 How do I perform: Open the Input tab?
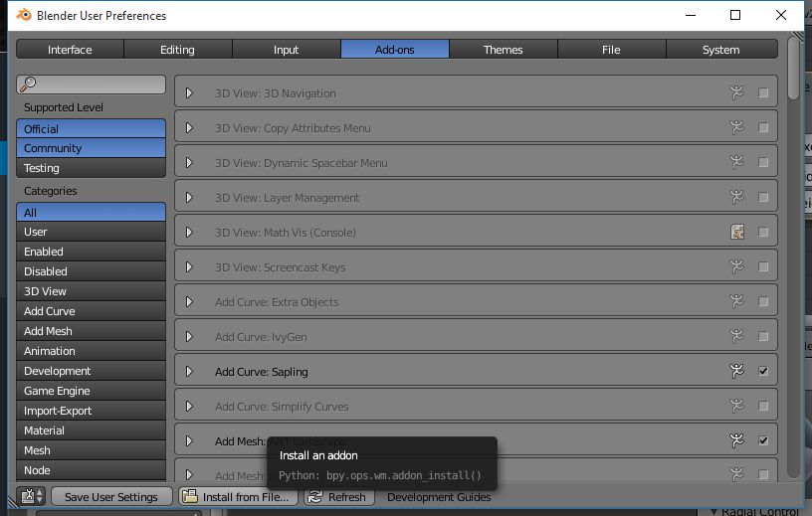coord(287,49)
